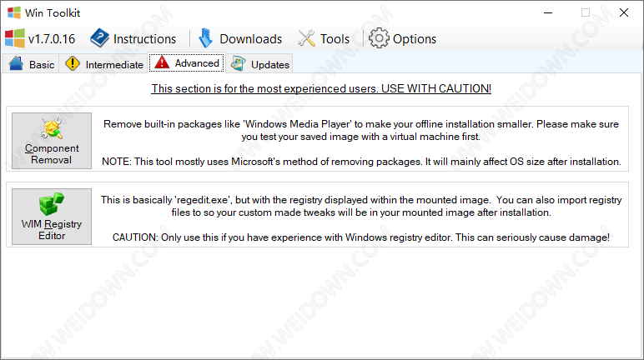Click the 'Remove built-in packages' description text

click(x=361, y=130)
